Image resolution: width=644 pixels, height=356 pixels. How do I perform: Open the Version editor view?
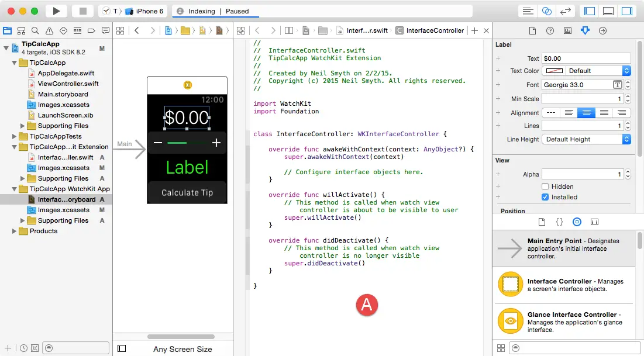tap(565, 11)
